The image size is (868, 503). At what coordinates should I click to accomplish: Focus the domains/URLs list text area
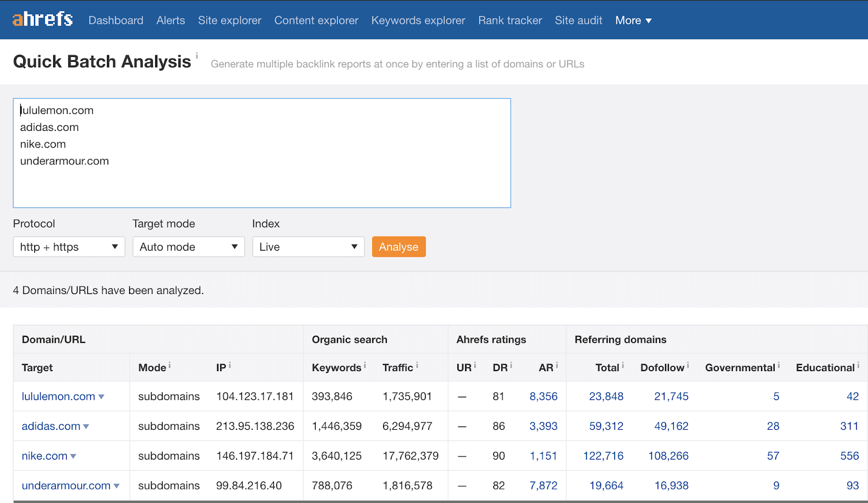[262, 153]
